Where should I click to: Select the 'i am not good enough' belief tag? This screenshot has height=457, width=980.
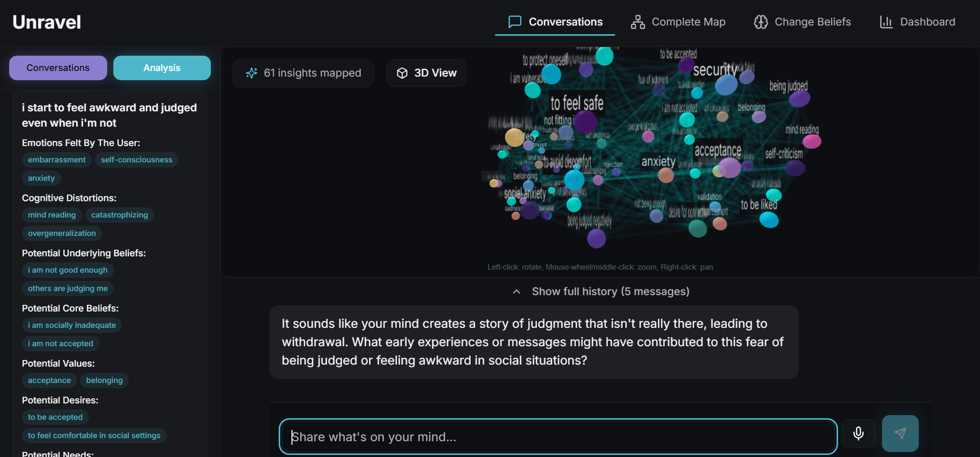pyautogui.click(x=68, y=270)
